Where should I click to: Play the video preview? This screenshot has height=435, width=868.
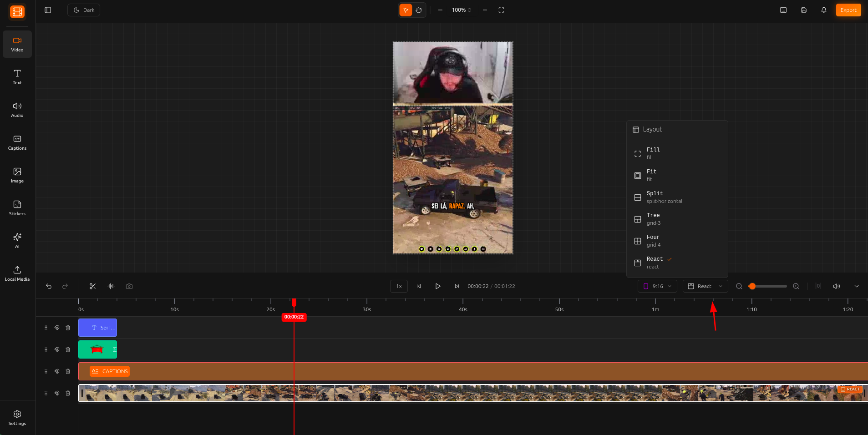pyautogui.click(x=438, y=286)
